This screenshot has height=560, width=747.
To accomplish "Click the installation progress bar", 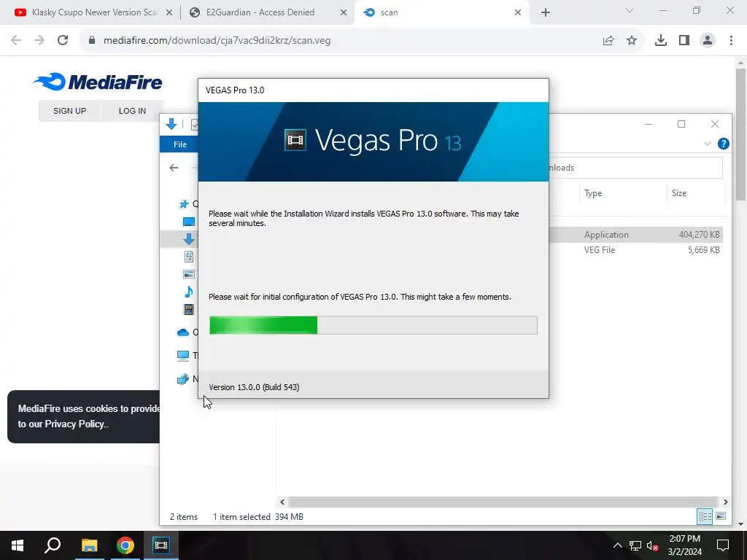I will point(373,325).
